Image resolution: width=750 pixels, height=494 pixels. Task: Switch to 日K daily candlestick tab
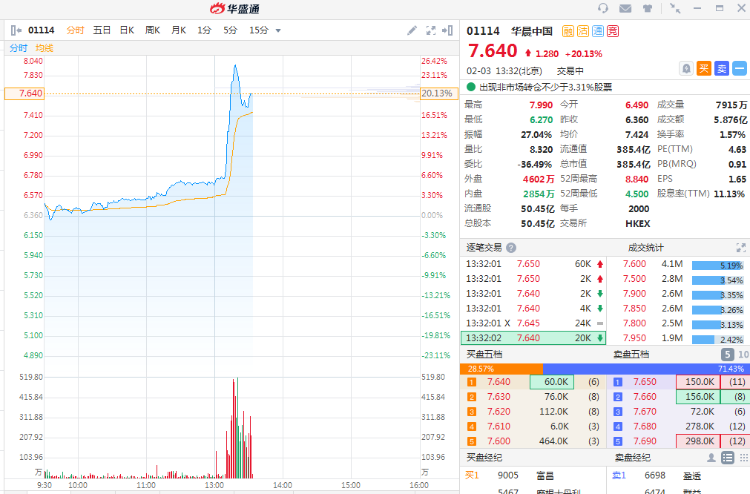click(127, 30)
